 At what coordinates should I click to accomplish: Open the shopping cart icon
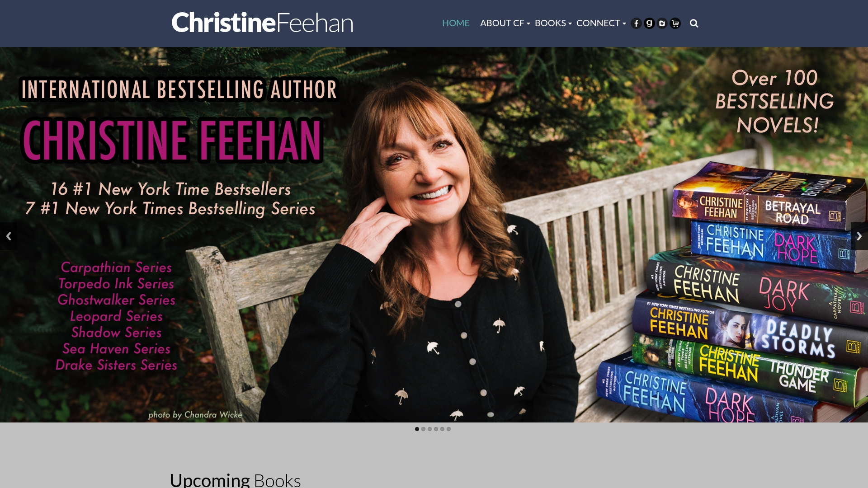[x=675, y=23]
